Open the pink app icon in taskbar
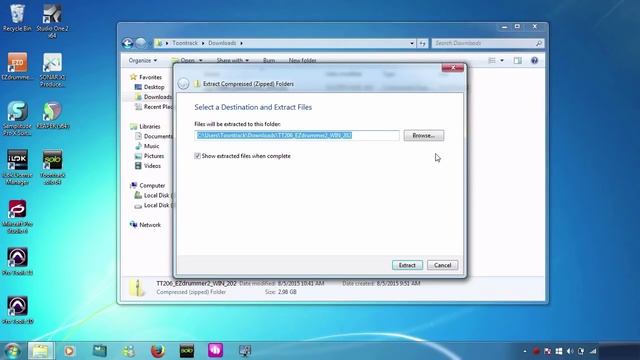 point(216,351)
